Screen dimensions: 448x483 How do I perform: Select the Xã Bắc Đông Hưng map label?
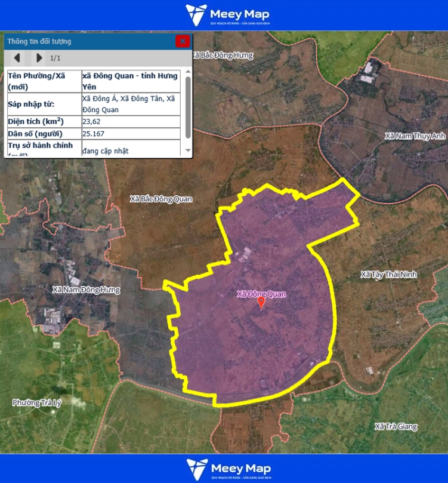[223, 56]
